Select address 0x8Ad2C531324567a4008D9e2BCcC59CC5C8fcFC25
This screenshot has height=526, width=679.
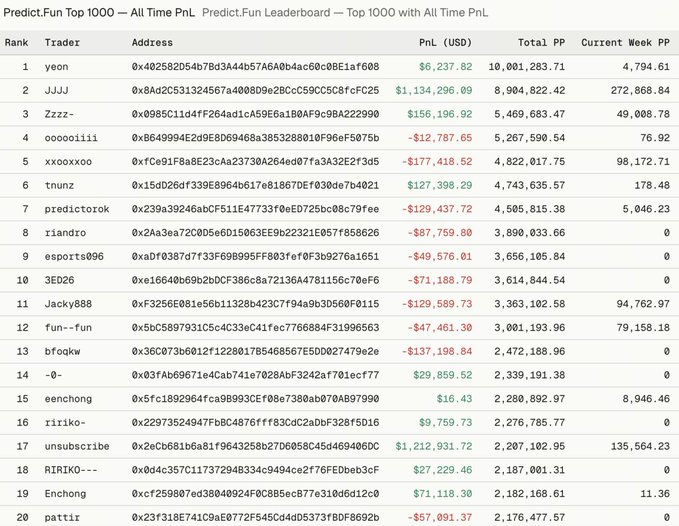click(255, 90)
